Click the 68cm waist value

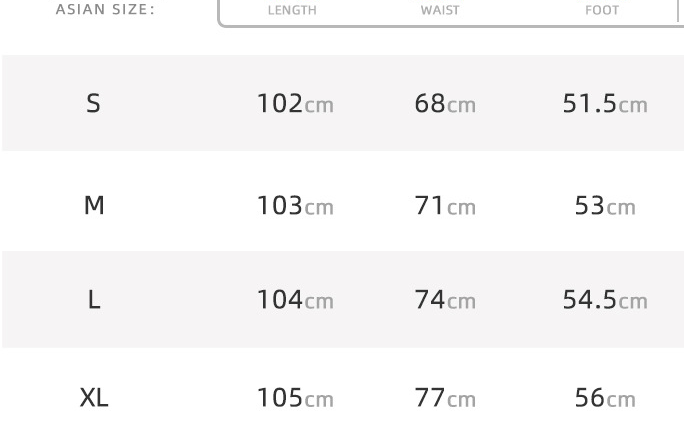click(x=445, y=103)
